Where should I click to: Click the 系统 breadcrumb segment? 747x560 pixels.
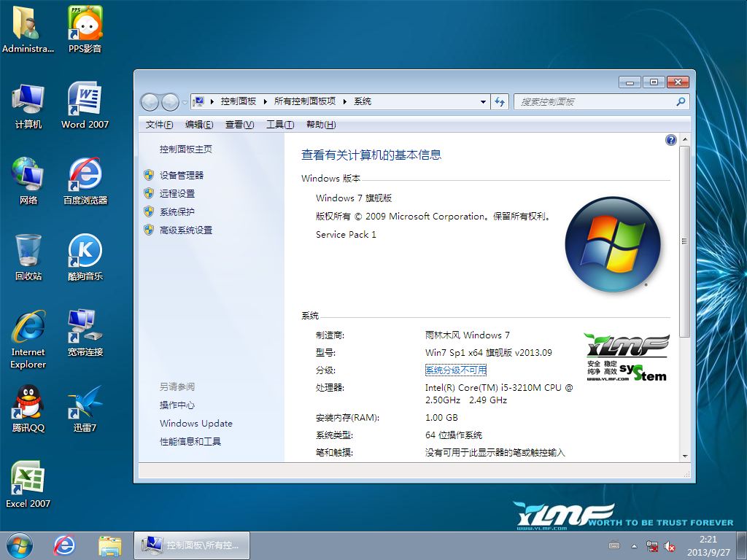coord(363,101)
